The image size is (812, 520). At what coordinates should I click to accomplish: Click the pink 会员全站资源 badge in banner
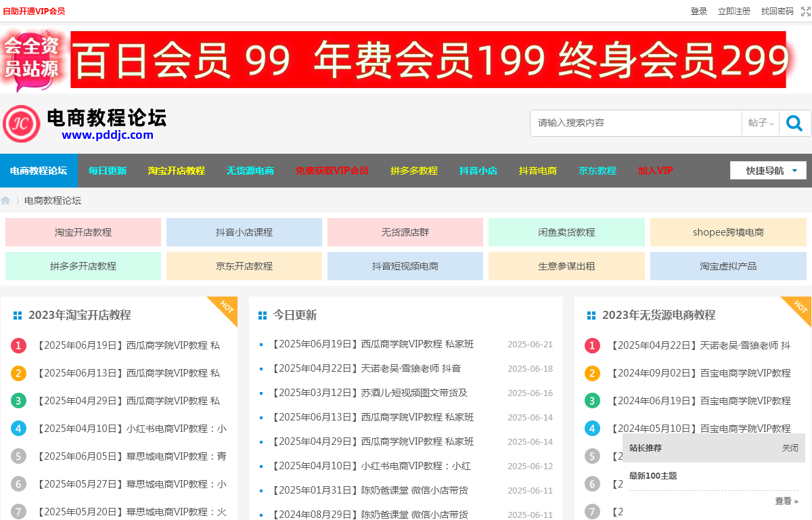pyautogui.click(x=35, y=60)
